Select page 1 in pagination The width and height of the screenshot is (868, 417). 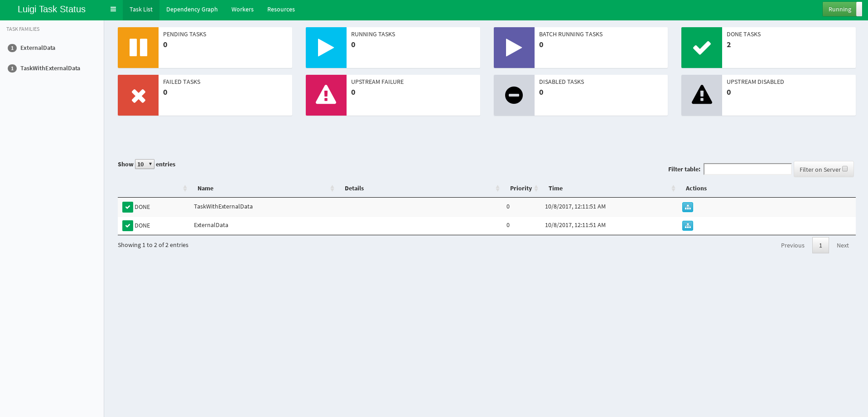(820, 245)
